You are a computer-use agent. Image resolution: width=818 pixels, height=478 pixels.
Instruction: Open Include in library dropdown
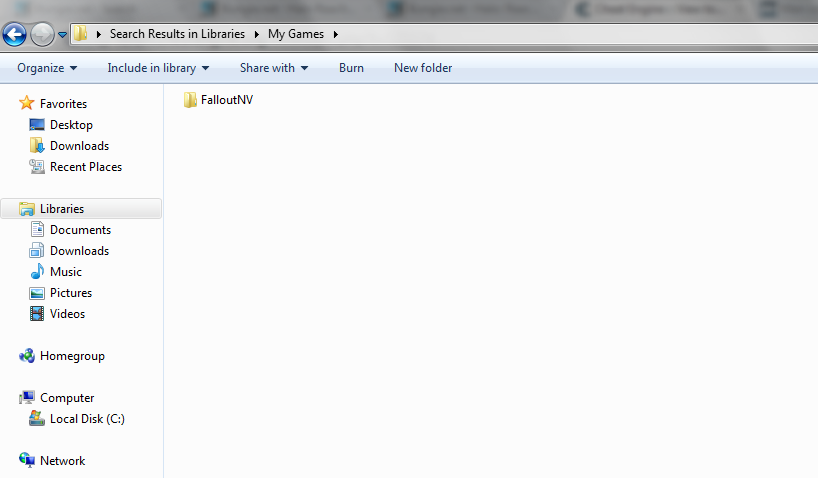click(158, 68)
